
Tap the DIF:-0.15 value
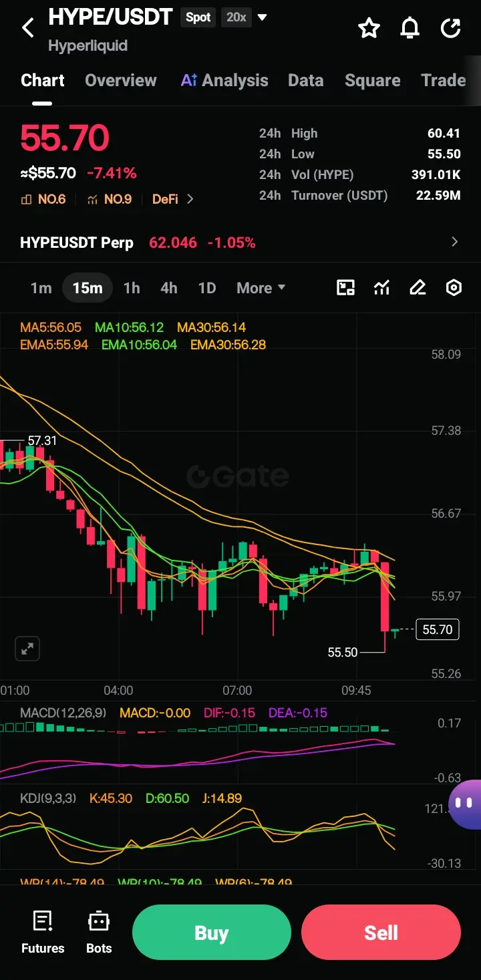[x=229, y=713]
